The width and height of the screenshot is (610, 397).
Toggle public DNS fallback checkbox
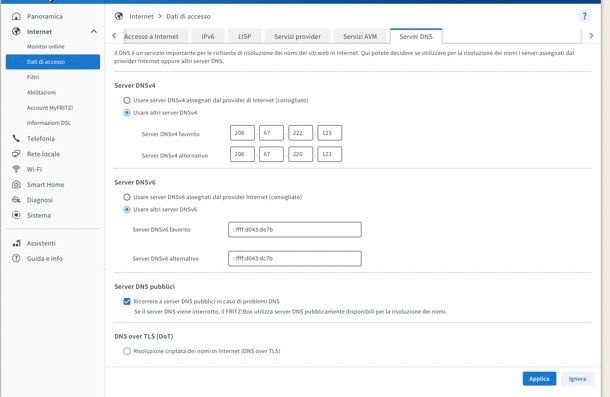tap(127, 301)
